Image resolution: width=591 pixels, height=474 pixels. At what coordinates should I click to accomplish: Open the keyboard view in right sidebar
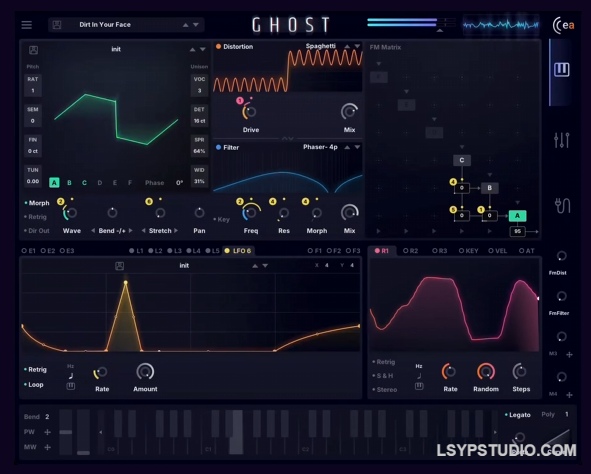click(x=561, y=69)
